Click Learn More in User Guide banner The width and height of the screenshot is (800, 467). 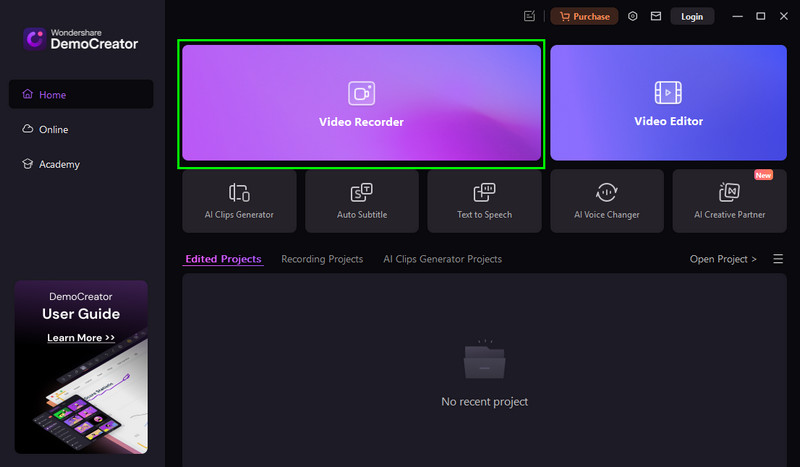(x=81, y=337)
